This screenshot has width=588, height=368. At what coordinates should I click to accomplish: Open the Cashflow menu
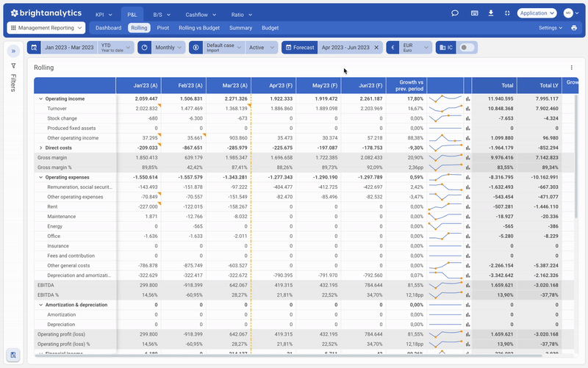[x=201, y=15]
